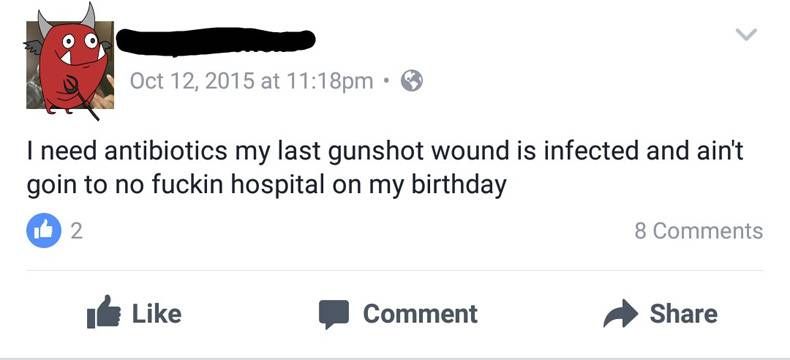Click the globe public audience icon

(x=412, y=81)
